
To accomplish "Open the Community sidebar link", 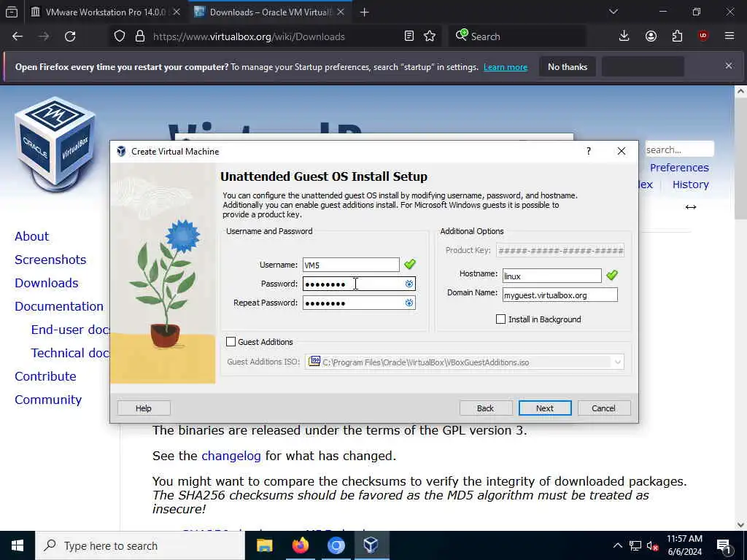I will [48, 400].
